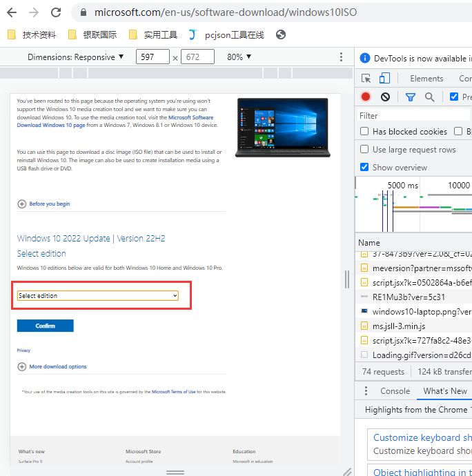Open the 80% zoom dropdown
The height and width of the screenshot is (476, 472).
coord(239,57)
